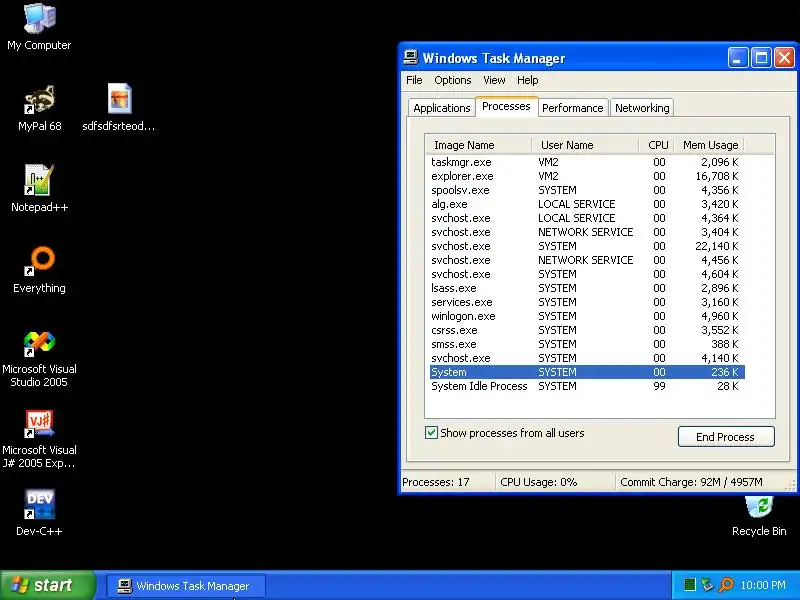Viewport: 800px width, 600px height.
Task: Select svchost.exe using 4,140 K
Action: coord(585,358)
